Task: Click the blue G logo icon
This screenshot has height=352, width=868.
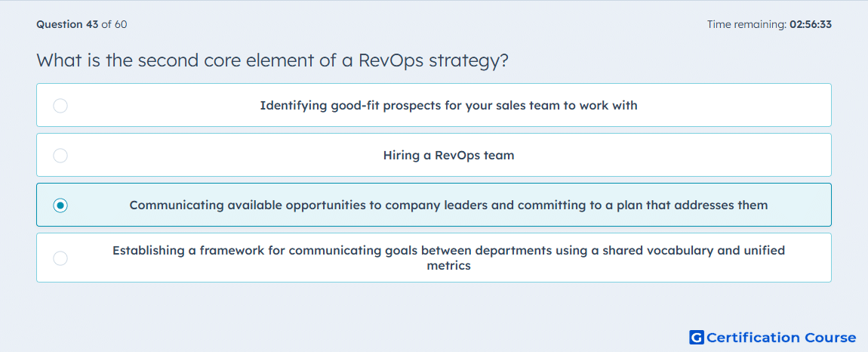Action: [697, 337]
